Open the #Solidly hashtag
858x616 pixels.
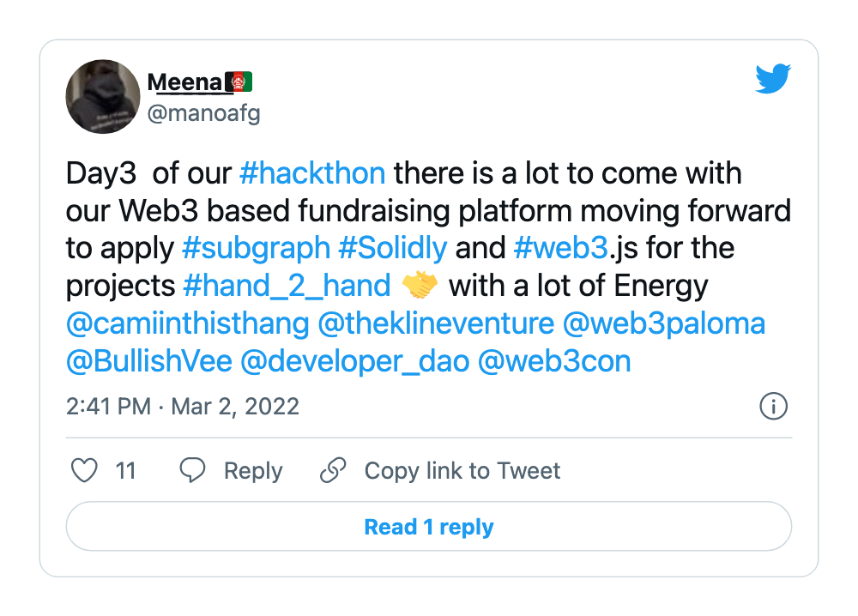click(x=393, y=248)
